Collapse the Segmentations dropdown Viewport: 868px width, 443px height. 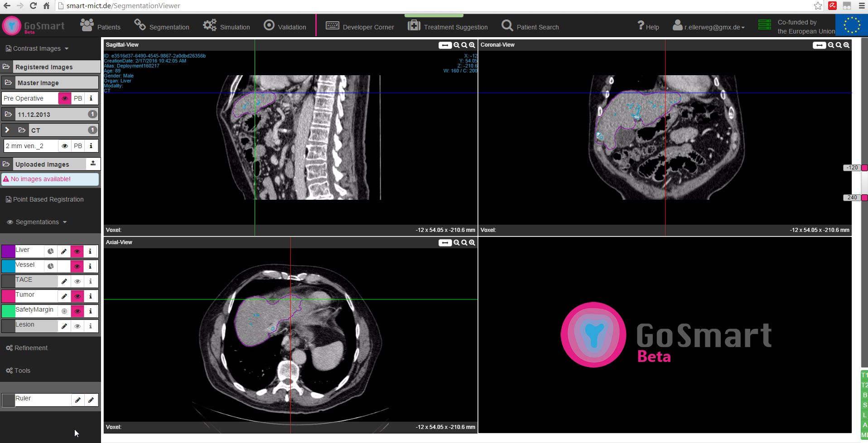37,222
